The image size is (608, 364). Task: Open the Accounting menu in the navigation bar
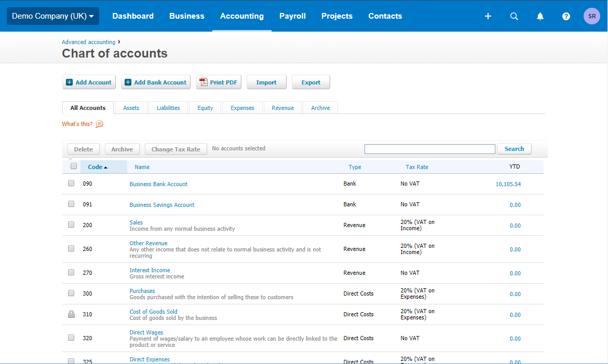click(x=241, y=16)
